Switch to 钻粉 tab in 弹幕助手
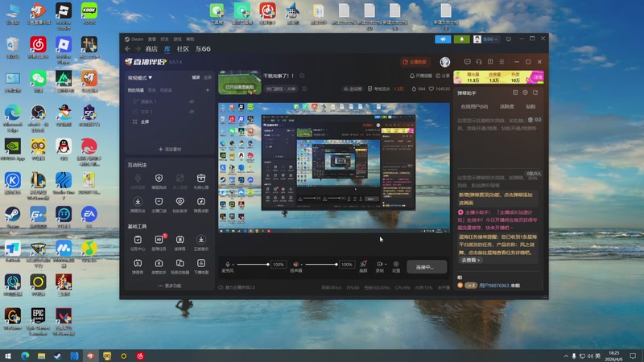Screen dimensions: 644x362 click(530, 106)
